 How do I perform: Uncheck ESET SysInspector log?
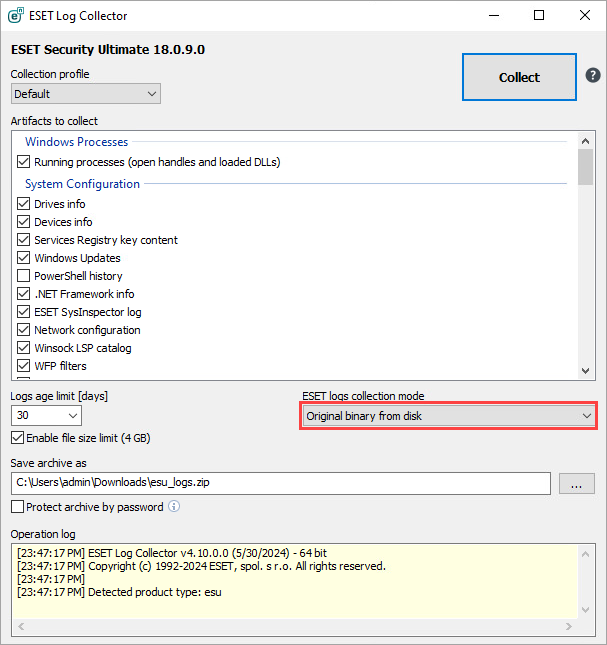point(23,312)
